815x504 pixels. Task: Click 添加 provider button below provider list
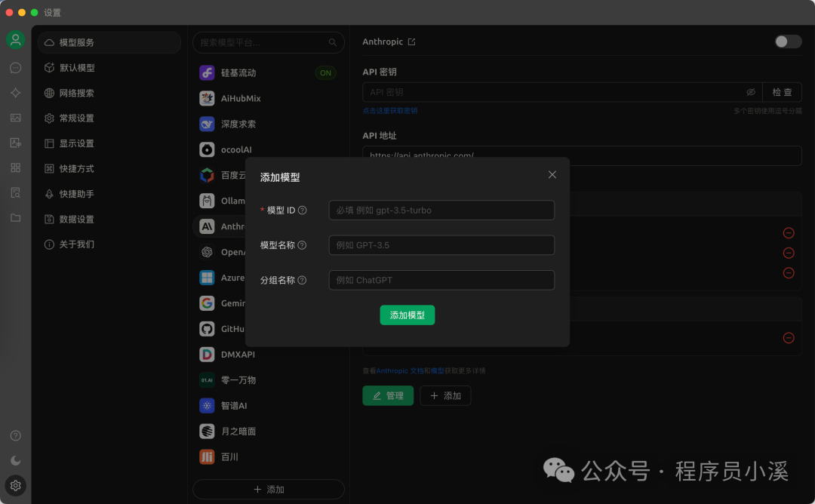tap(268, 490)
